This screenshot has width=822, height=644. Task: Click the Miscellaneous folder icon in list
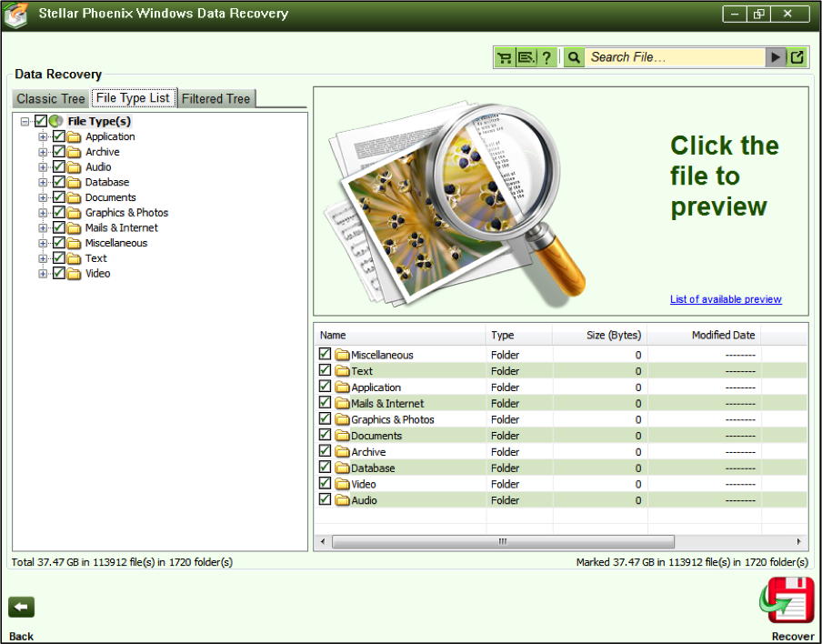pos(342,355)
